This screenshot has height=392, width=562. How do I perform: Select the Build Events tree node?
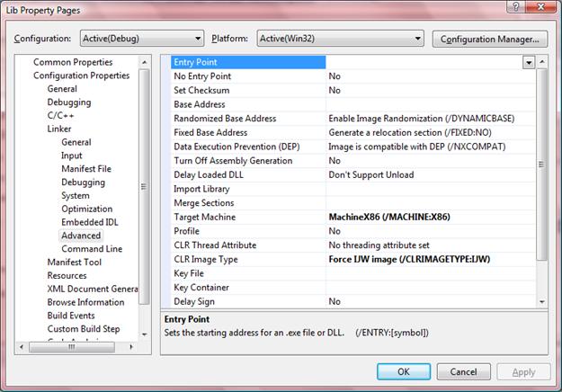pyautogui.click(x=71, y=316)
